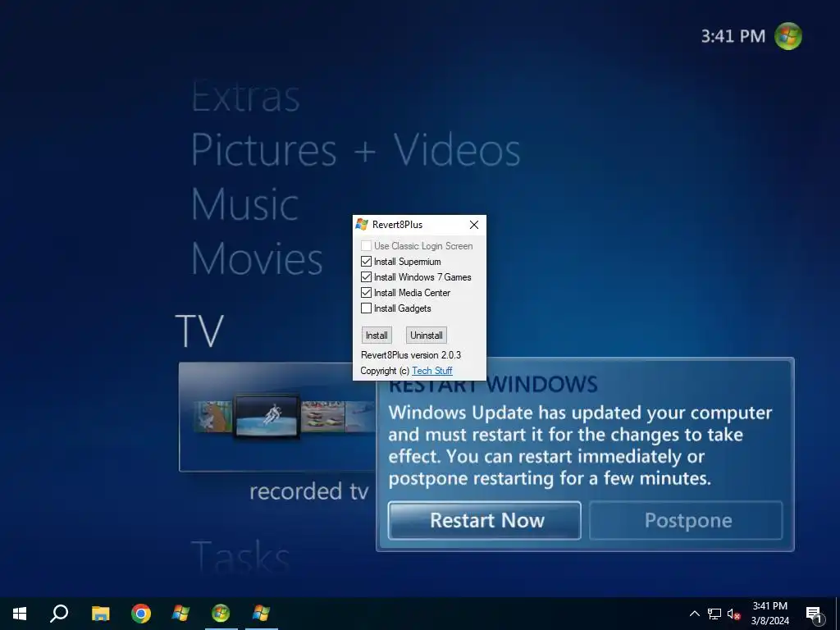Open the astronaut recorded tv thumbnail
Image resolution: width=840 pixels, height=630 pixels.
point(267,417)
